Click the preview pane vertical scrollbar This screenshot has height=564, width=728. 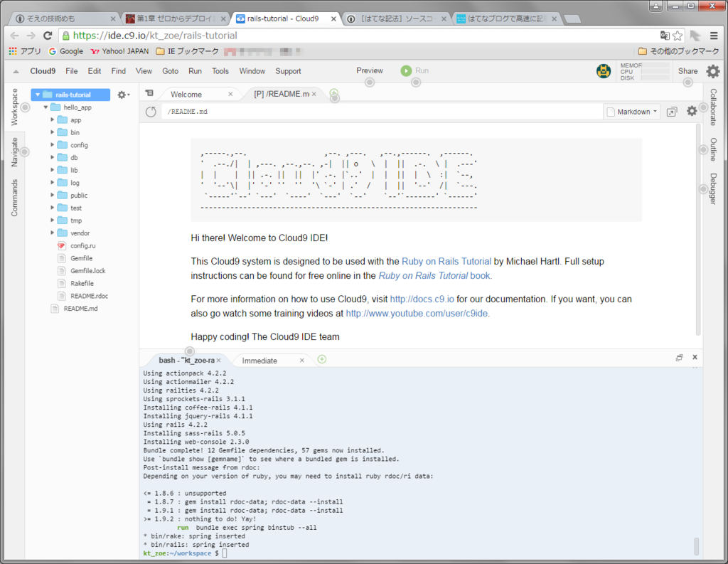[x=698, y=230]
